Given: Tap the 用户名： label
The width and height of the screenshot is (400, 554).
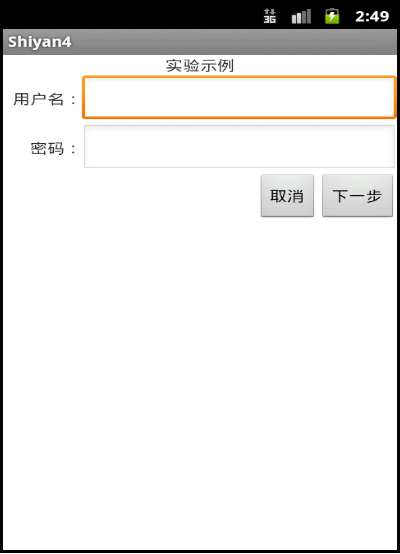Looking at the screenshot, I should [x=45, y=99].
